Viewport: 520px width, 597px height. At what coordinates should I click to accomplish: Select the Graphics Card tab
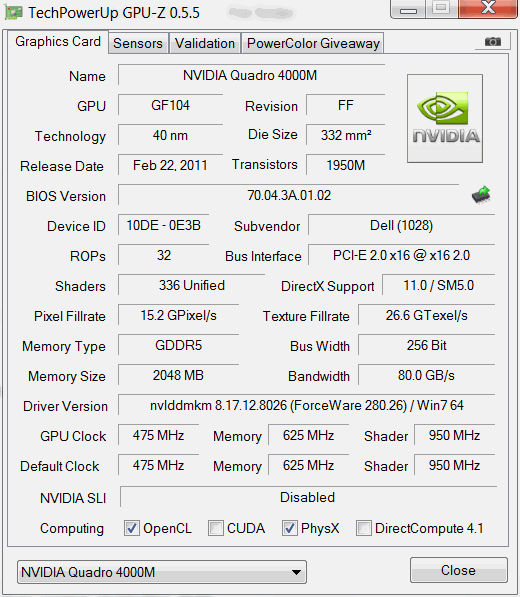[x=58, y=42]
